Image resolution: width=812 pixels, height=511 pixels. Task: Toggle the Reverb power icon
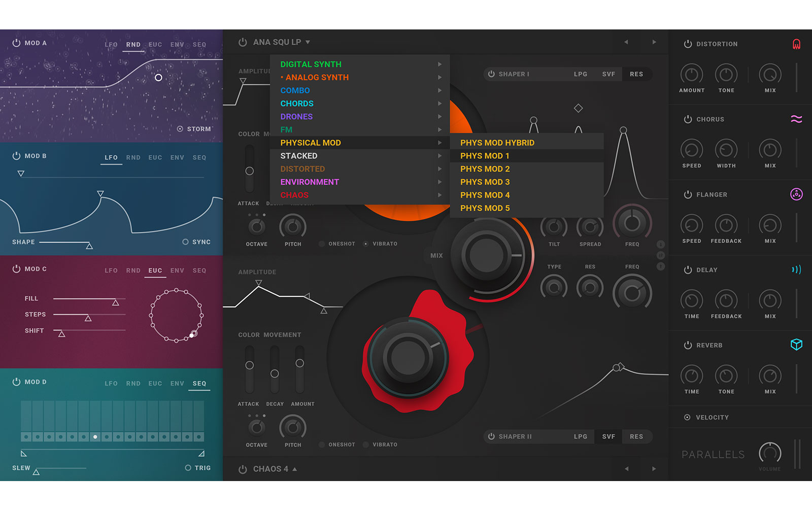coord(688,345)
